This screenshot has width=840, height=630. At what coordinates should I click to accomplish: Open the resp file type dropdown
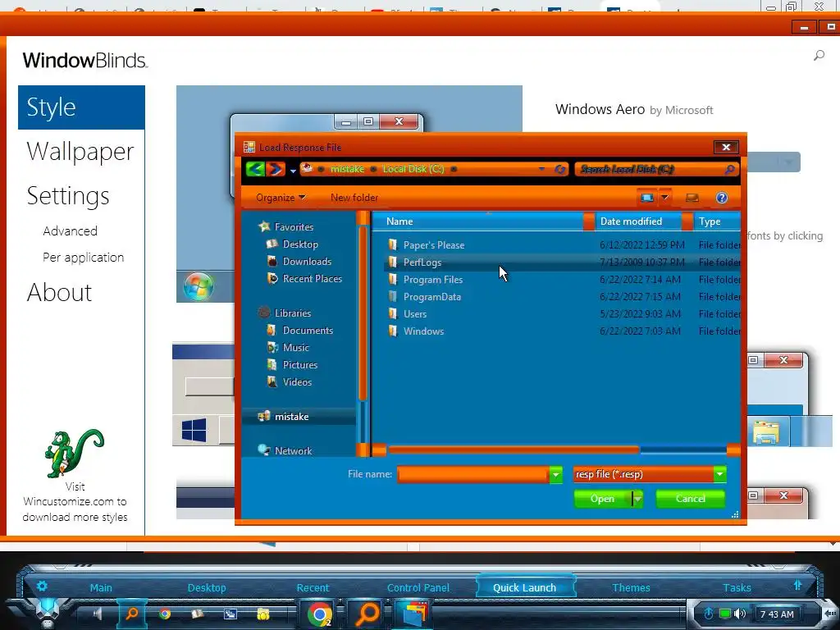point(650,474)
